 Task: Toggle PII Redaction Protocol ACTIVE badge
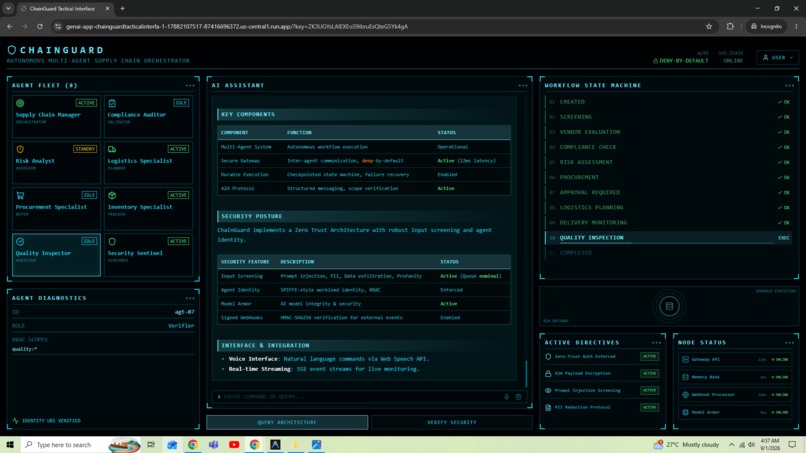(649, 407)
